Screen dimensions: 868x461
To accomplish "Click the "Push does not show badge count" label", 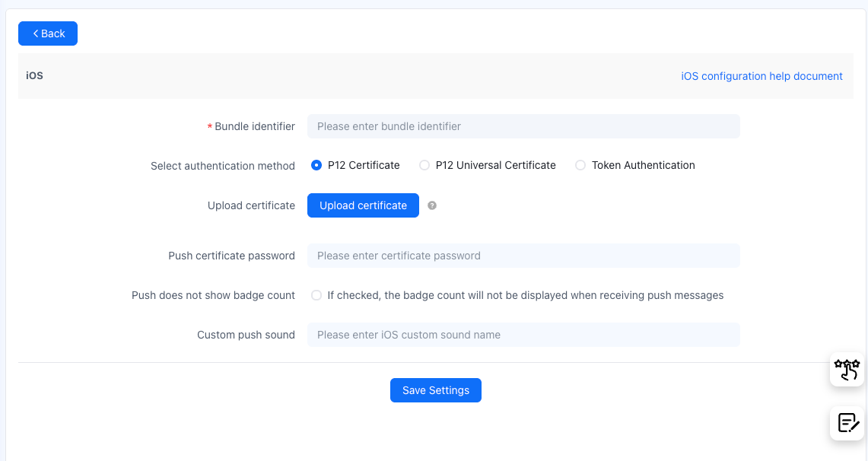I will (x=213, y=295).
